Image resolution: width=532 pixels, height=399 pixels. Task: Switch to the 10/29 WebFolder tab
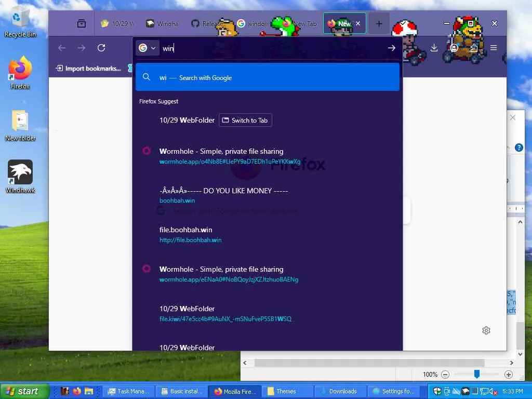(x=117, y=23)
